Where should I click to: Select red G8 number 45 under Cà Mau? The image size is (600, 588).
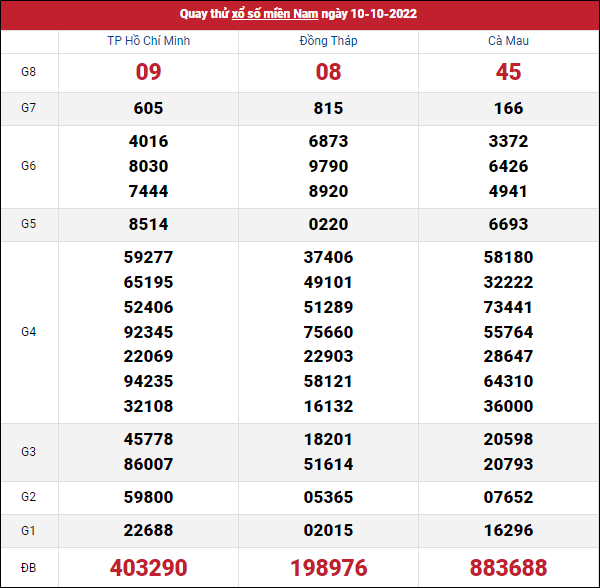click(x=509, y=72)
